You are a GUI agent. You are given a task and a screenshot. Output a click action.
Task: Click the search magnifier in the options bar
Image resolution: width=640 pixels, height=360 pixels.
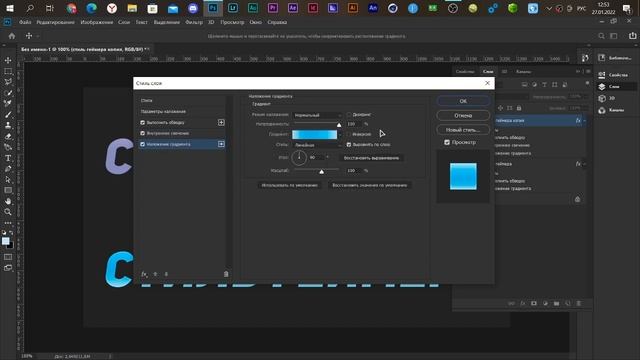[601, 36]
